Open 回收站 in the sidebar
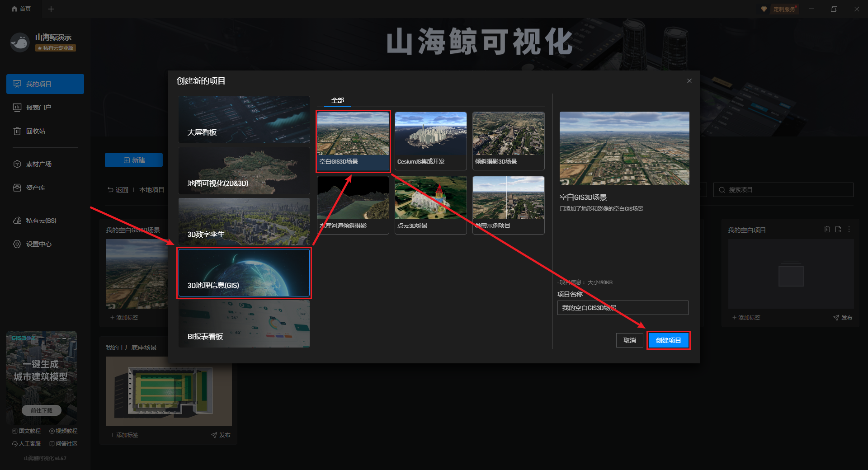This screenshot has height=470, width=868. [36, 131]
